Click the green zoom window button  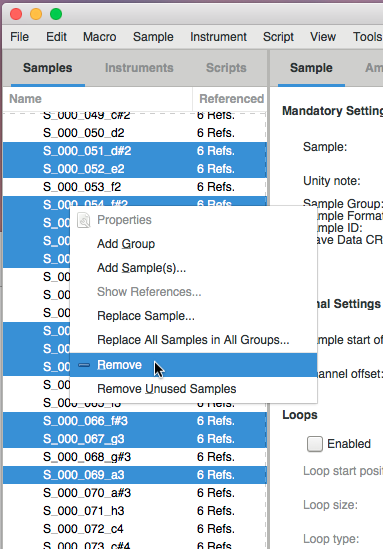(x=56, y=14)
